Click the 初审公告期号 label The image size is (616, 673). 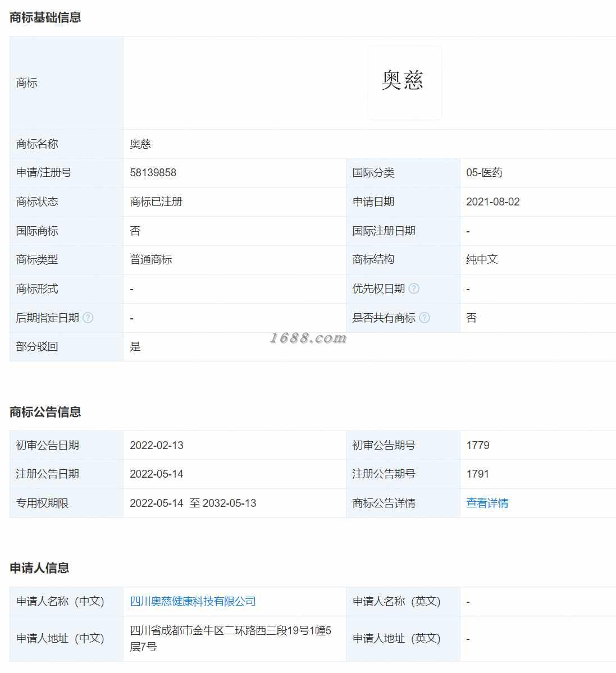pyautogui.click(x=384, y=445)
